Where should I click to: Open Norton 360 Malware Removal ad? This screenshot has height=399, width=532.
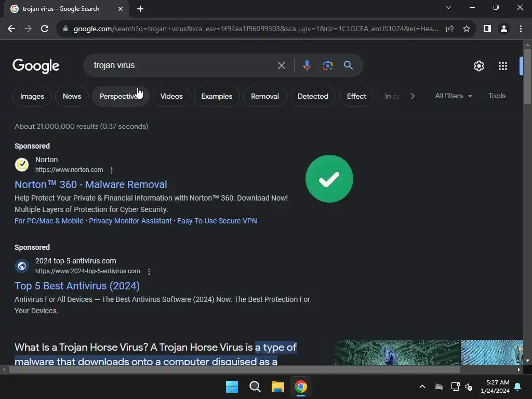91,184
